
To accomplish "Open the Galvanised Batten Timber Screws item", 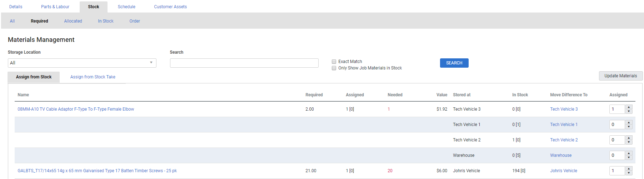I will [97, 171].
